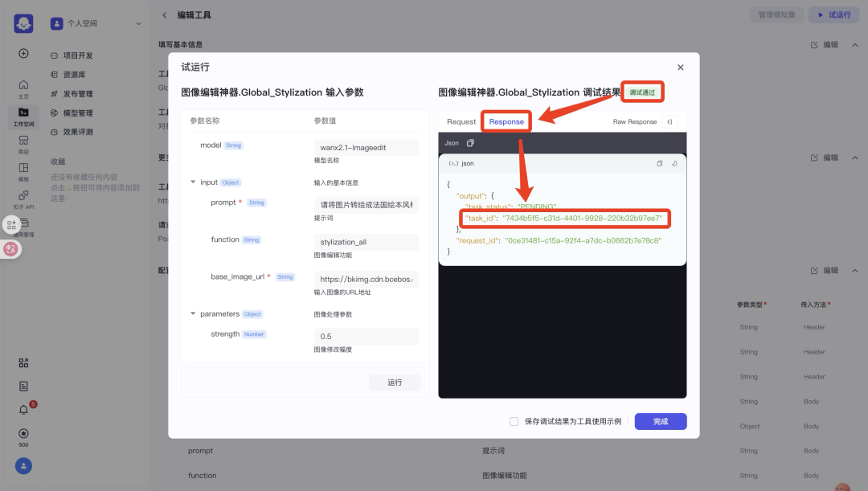Click the wrap icon in the json code block header

(x=674, y=163)
